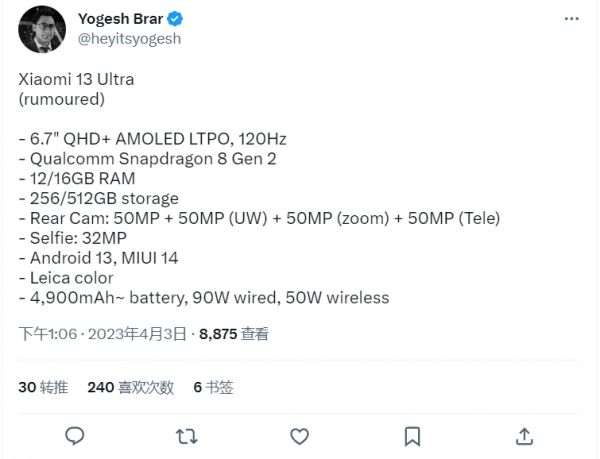600x459 pixels.
Task: Reply to the tweet with the comment icon
Action: pos(74,436)
